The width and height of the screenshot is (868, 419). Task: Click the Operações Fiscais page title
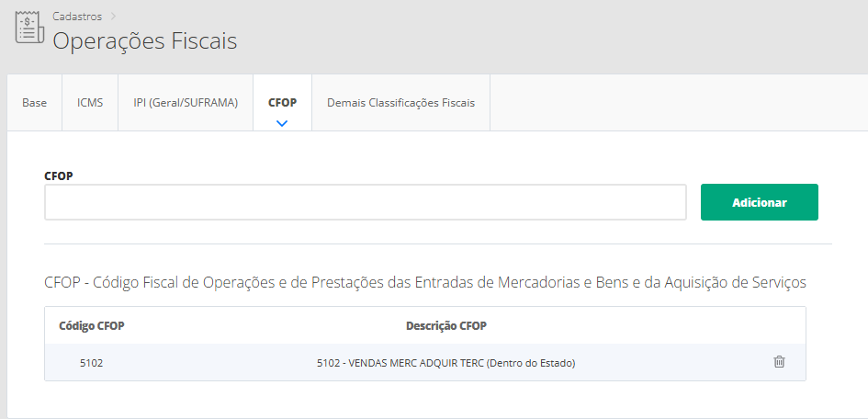pyautogui.click(x=144, y=41)
